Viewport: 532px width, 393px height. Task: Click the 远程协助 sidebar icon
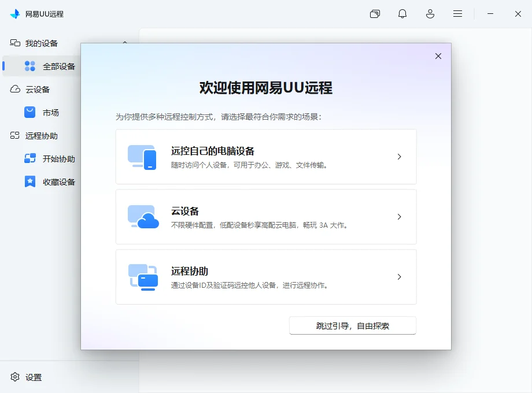click(15, 135)
